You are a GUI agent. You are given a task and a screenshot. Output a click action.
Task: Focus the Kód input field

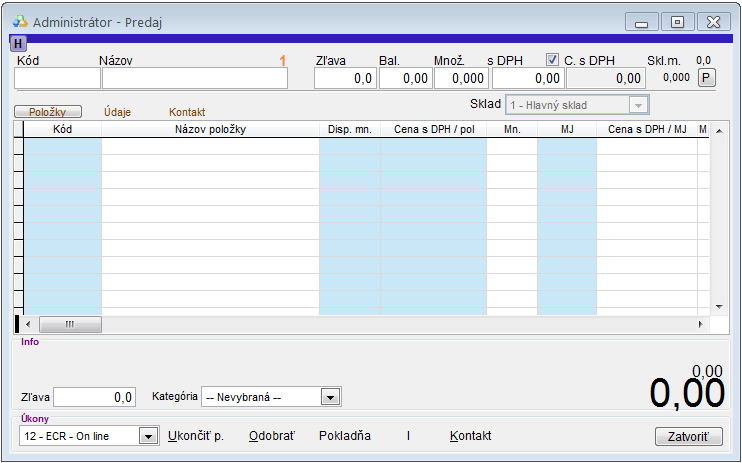[57, 78]
